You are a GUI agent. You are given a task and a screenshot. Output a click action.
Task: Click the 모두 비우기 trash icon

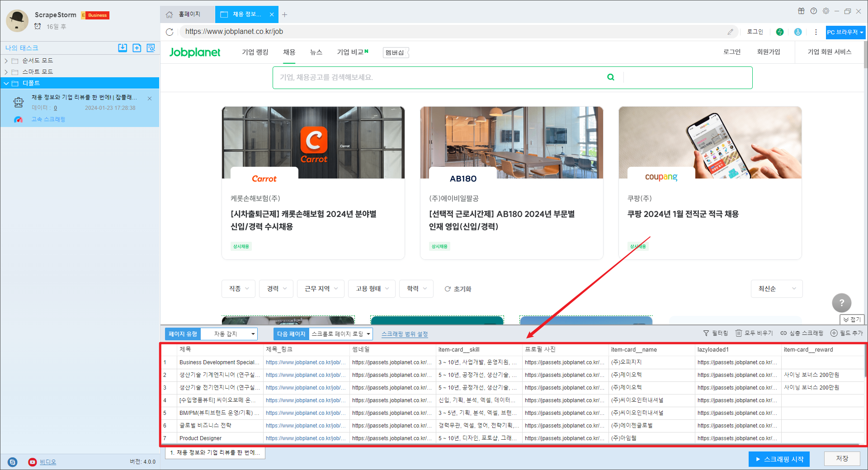coord(739,333)
